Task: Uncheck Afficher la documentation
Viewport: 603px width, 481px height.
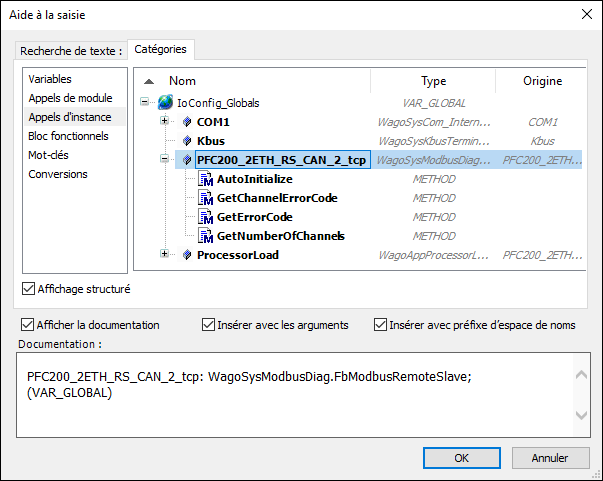Action: [27, 325]
